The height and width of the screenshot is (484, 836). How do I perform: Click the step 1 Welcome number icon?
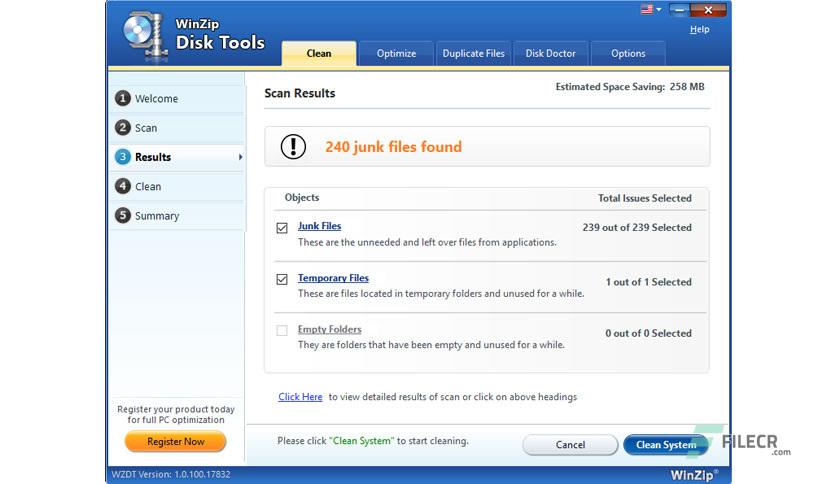[x=123, y=99]
